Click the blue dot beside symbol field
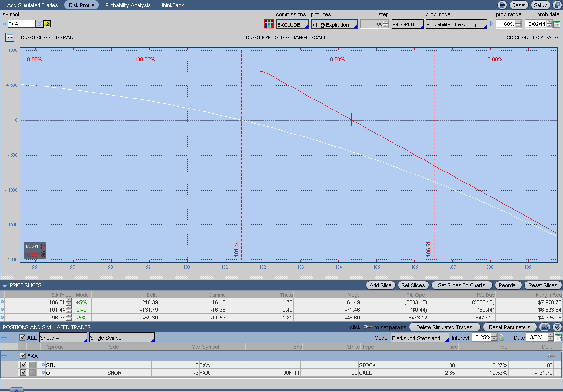Viewport: 563px width, 392px height. (5, 24)
